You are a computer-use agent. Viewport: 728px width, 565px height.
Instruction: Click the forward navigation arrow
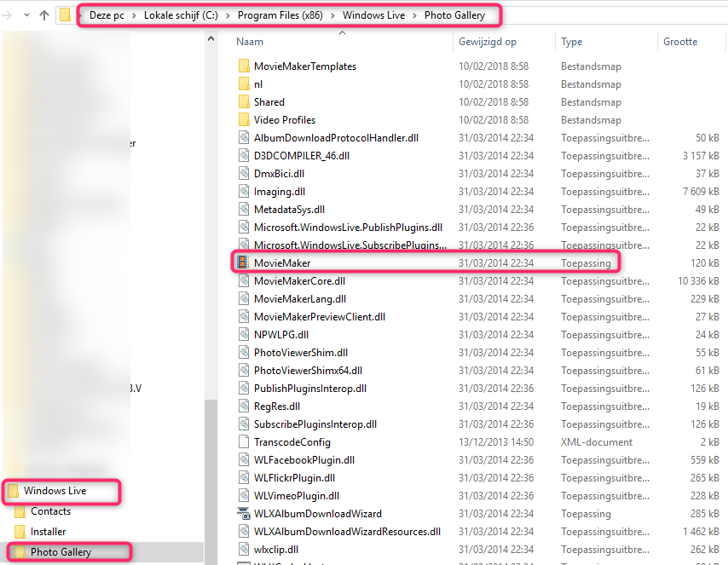7,15
